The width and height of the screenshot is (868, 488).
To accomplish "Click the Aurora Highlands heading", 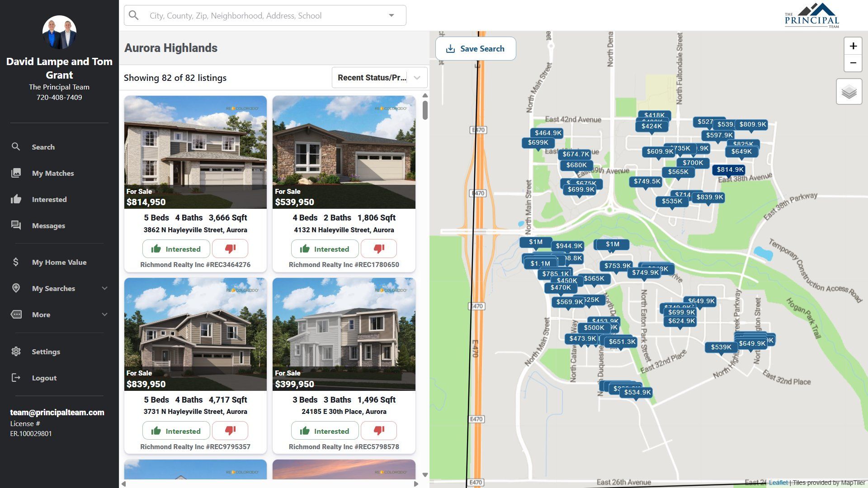I will pyautogui.click(x=171, y=48).
